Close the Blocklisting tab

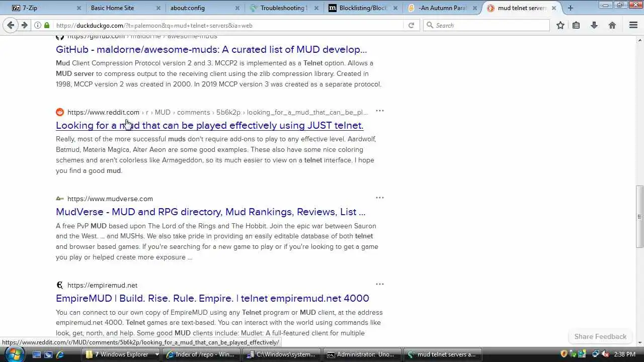pos(396,8)
